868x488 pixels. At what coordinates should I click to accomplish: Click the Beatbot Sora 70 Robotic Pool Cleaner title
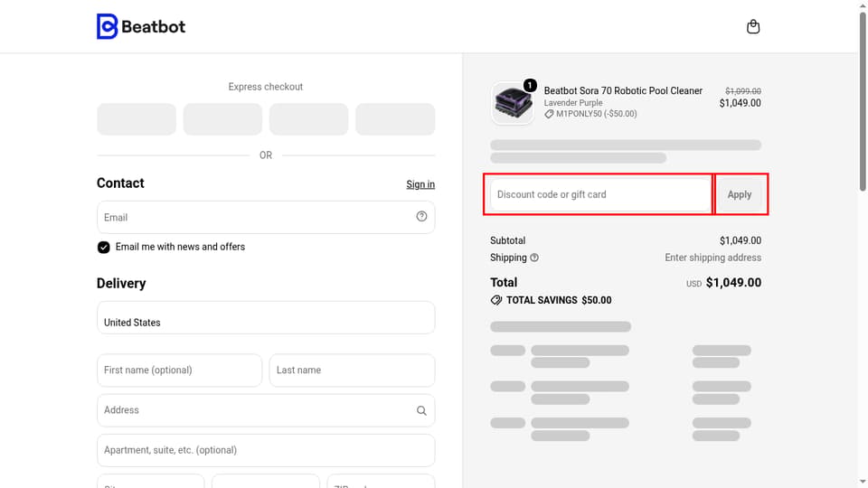623,90
